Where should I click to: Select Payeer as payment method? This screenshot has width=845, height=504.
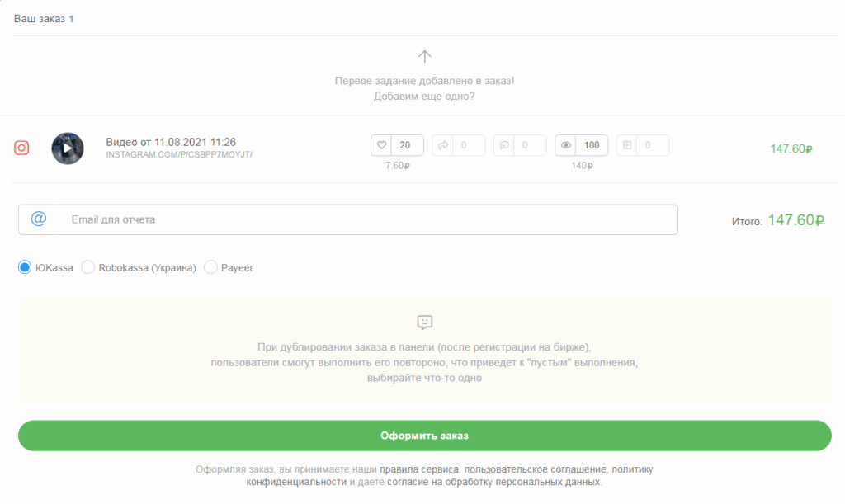pyautogui.click(x=210, y=267)
